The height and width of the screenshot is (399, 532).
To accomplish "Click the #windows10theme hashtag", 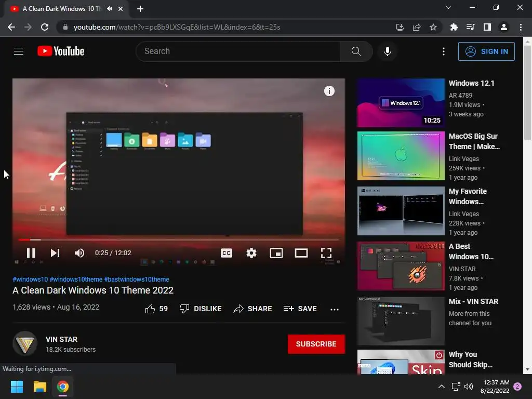I will tap(76, 279).
